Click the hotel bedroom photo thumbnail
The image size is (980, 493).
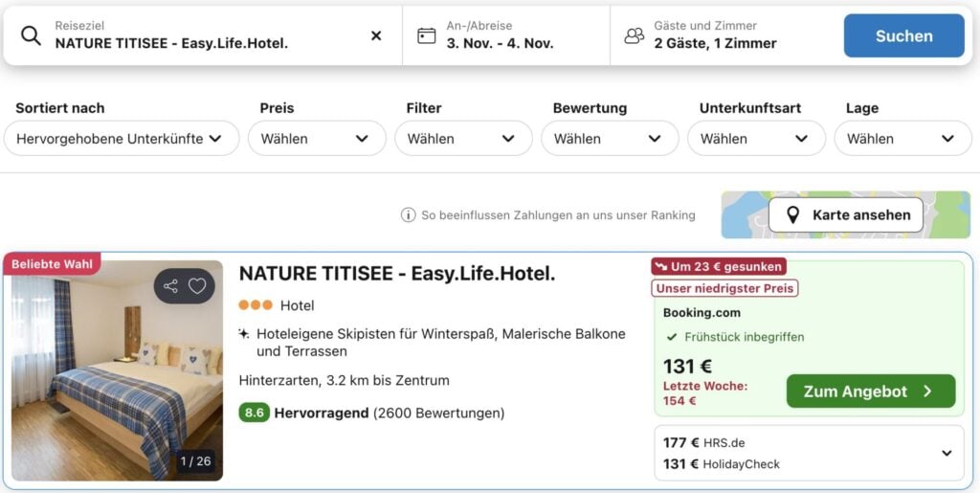(x=117, y=383)
